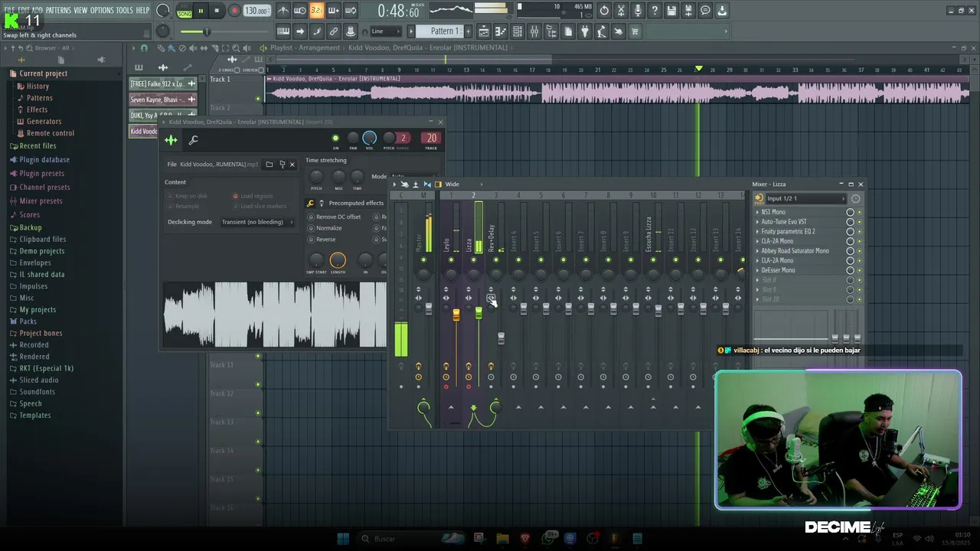This screenshot has height=551, width=980.
Task: Open the Packs folder in browser
Action: click(28, 321)
